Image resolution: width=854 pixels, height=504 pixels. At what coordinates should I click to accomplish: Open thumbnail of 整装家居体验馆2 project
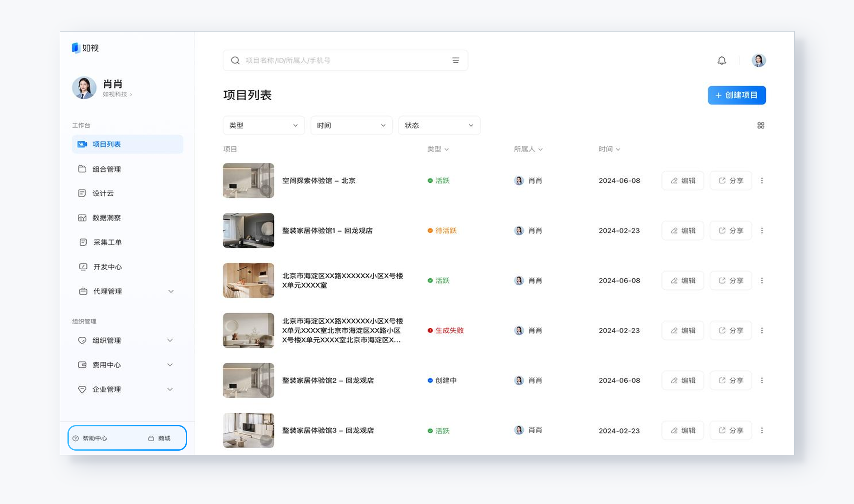click(249, 380)
